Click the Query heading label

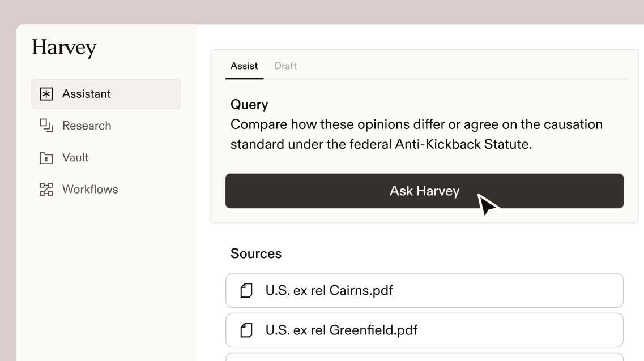pyautogui.click(x=249, y=105)
